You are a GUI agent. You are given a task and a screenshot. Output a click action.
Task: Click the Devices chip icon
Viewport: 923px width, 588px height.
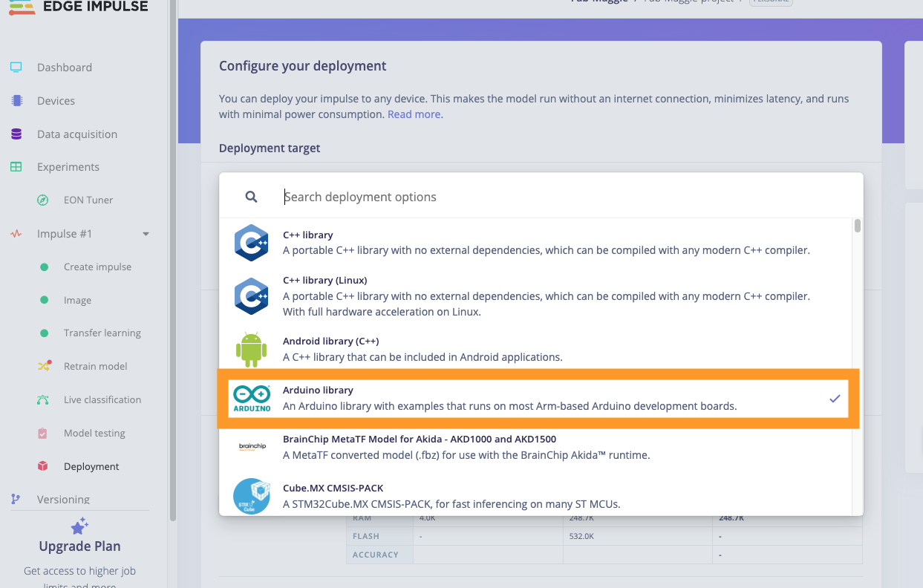pos(16,100)
